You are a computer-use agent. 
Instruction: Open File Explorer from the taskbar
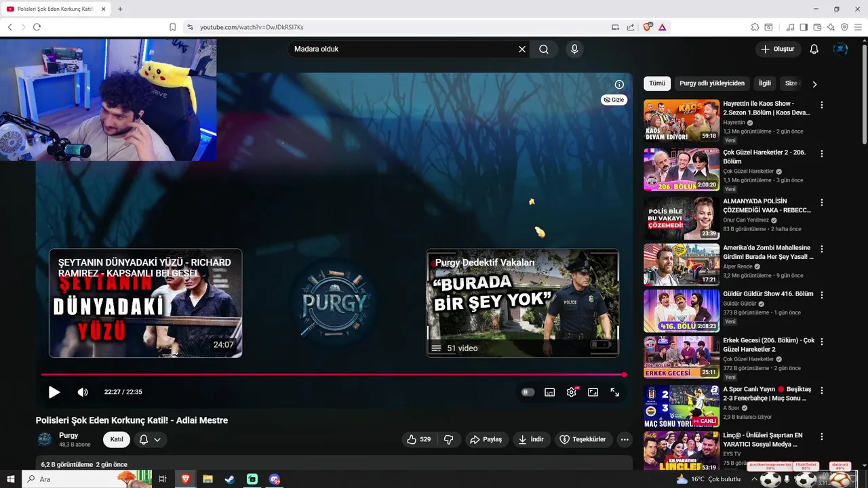point(208,479)
